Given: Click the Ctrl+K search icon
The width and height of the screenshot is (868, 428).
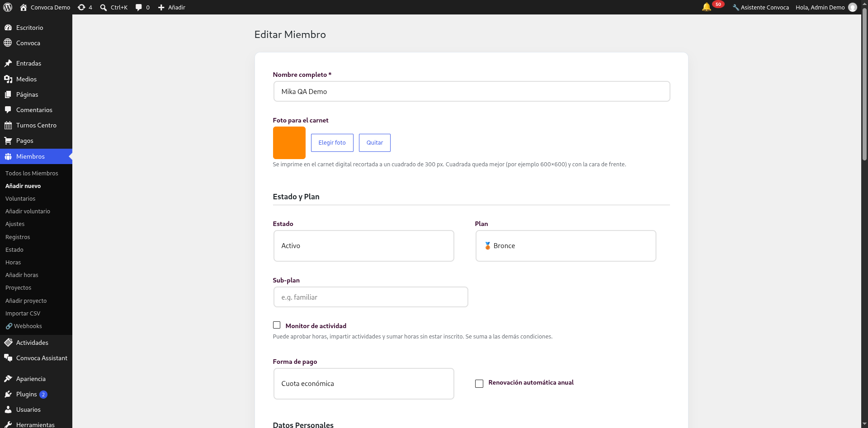Looking at the screenshot, I should click(104, 7).
